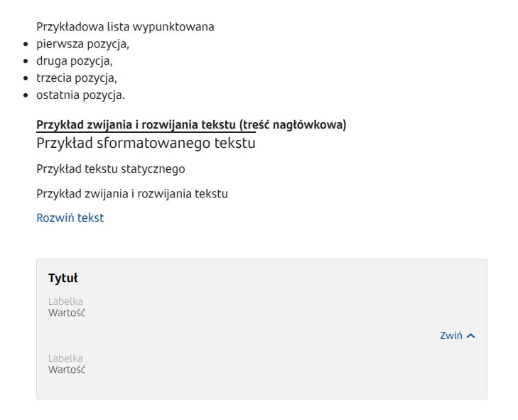Click the underlined bold heading about 'treść nagłówkowa'
The width and height of the screenshot is (518, 420).
click(191, 125)
